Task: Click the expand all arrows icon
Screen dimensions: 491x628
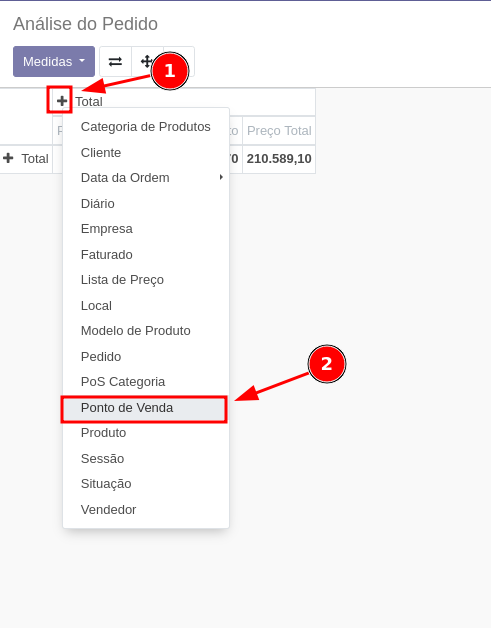Action: (x=147, y=62)
